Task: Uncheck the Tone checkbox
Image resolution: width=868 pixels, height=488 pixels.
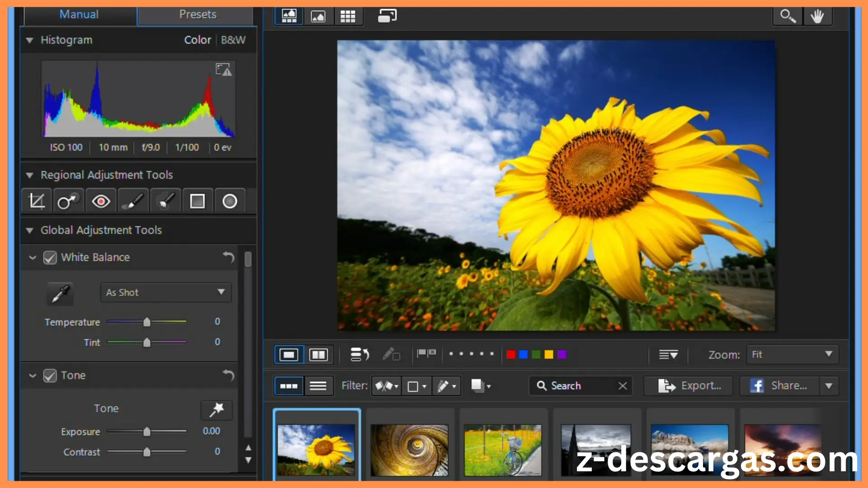Action: tap(50, 375)
